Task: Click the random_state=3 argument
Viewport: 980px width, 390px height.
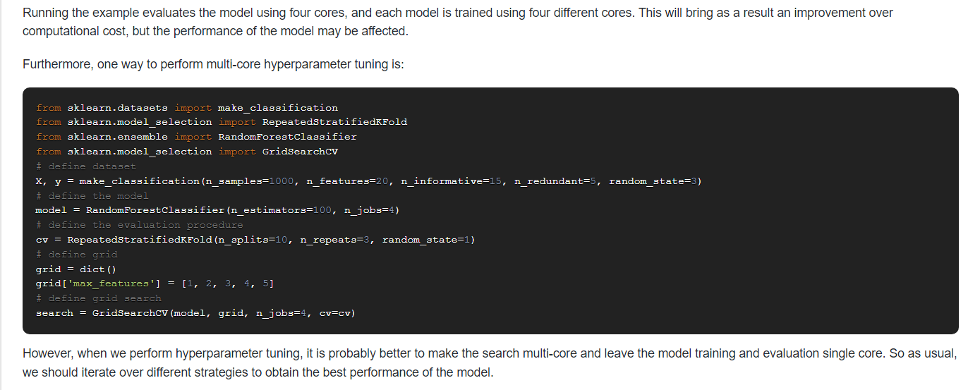Action: click(653, 181)
